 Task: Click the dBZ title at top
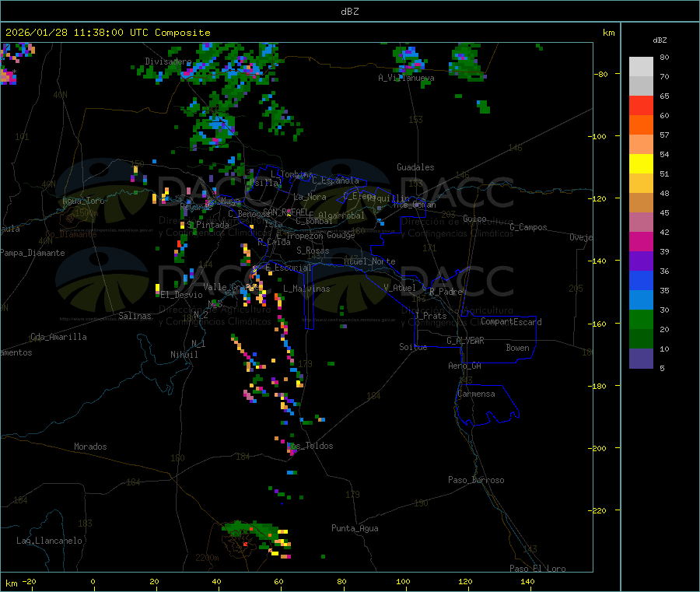[349, 12]
